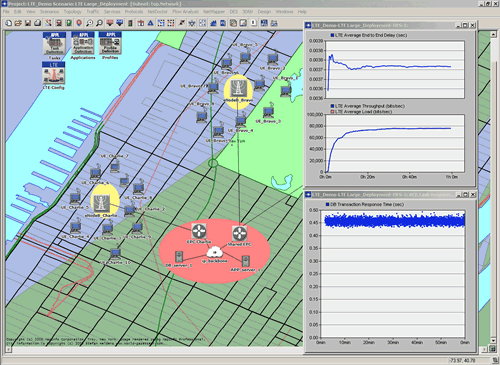The height and width of the screenshot is (365, 500).
Task: Click DB Transaction Response Time legend swatch
Action: pos(327,204)
